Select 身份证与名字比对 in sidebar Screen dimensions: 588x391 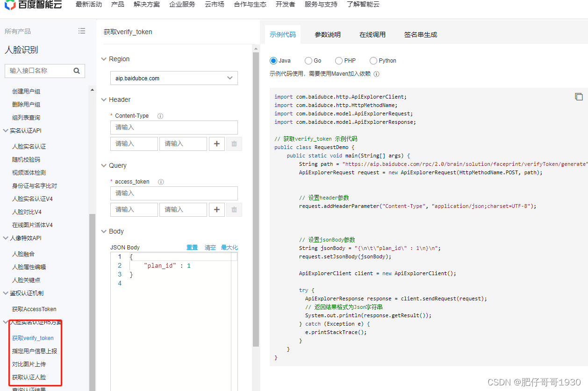click(35, 186)
